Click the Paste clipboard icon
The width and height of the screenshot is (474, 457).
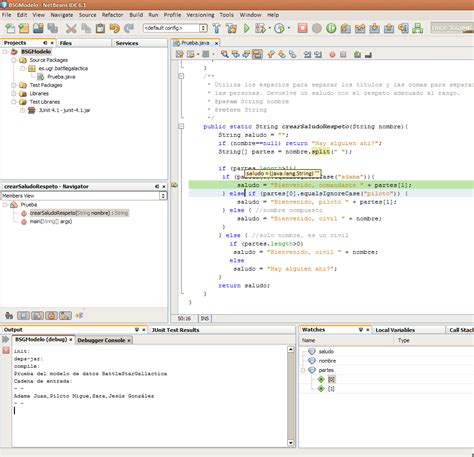tap(100, 28)
